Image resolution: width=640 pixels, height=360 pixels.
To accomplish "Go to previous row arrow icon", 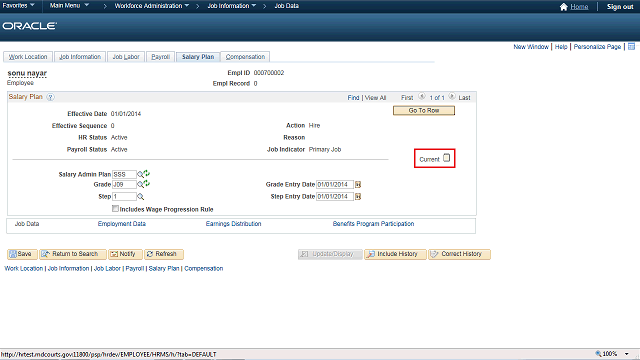I will [422, 97].
